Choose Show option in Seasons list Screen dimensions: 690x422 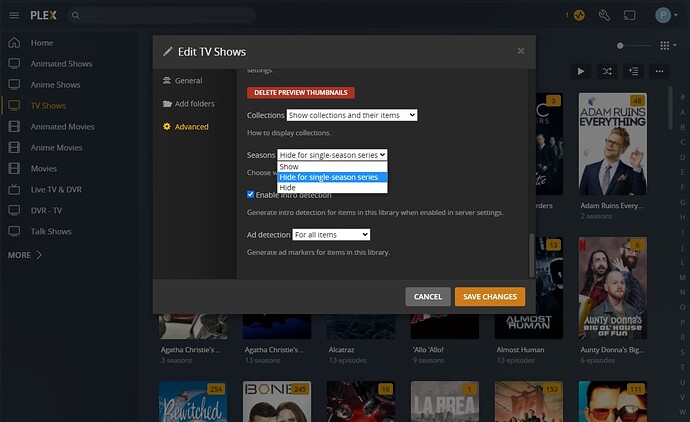(x=332, y=166)
